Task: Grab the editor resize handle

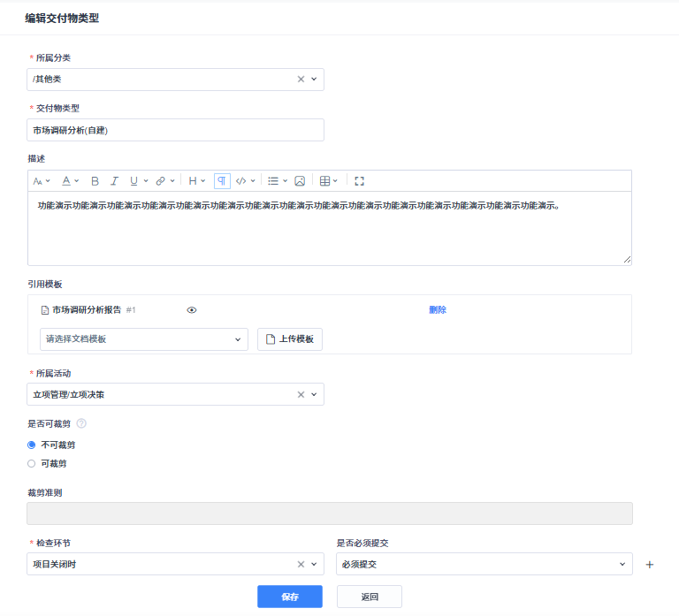Action: 627,259
